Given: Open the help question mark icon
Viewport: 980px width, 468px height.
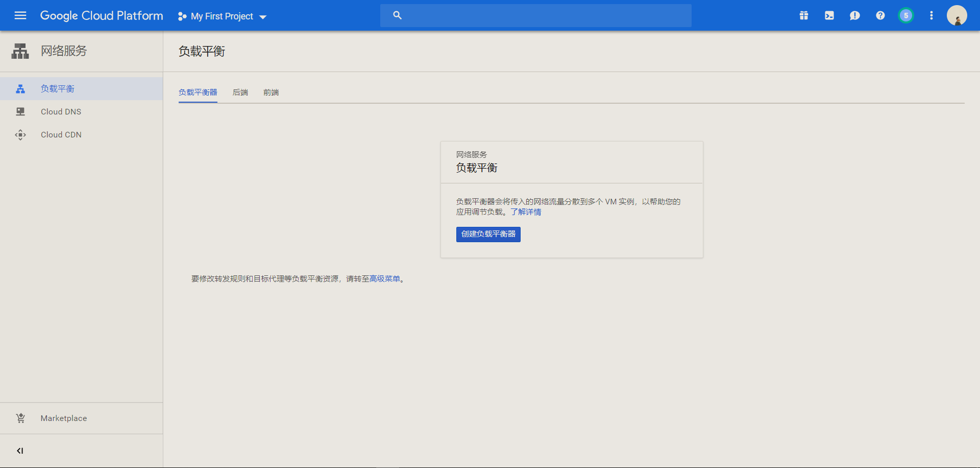Looking at the screenshot, I should pyautogui.click(x=880, y=15).
